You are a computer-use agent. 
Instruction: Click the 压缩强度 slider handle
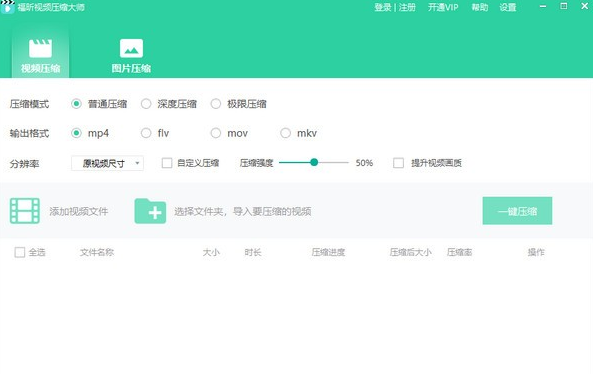coord(314,163)
